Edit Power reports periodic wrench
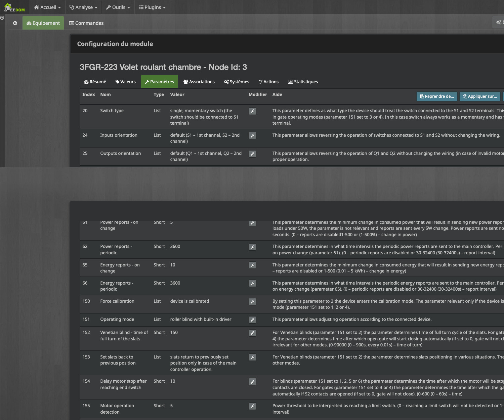The width and height of the screenshot is (504, 420). pyautogui.click(x=252, y=247)
